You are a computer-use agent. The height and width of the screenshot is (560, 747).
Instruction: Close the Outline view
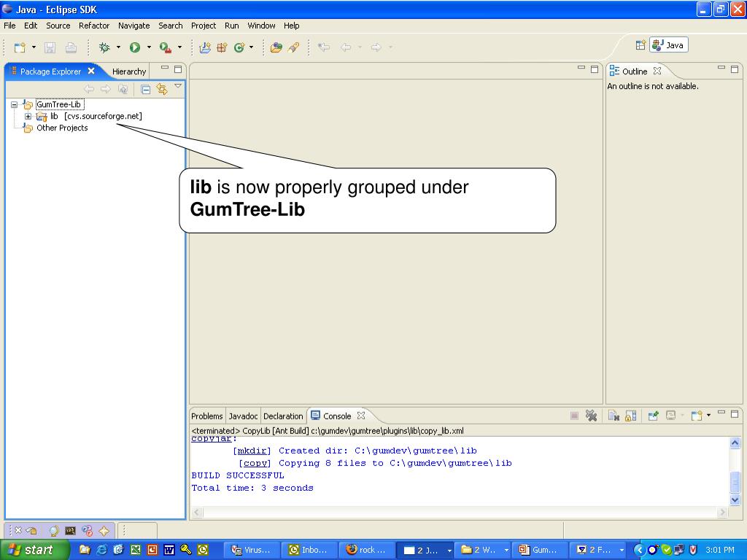click(657, 71)
